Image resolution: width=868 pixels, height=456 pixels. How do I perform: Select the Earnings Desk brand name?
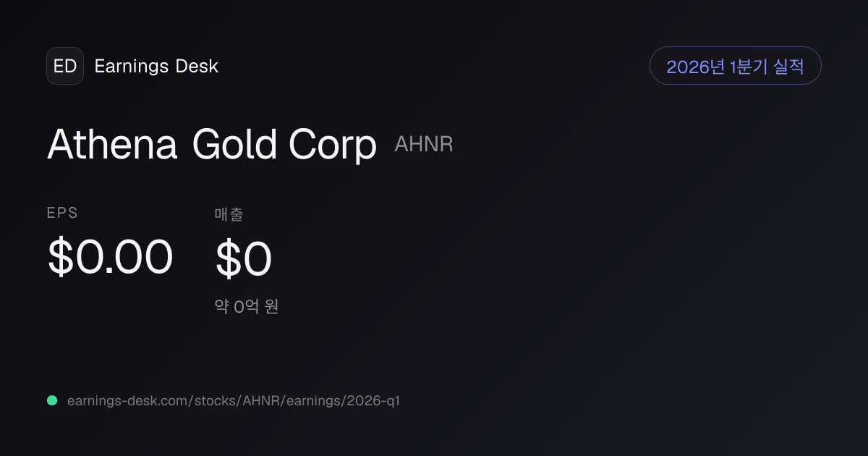156,66
